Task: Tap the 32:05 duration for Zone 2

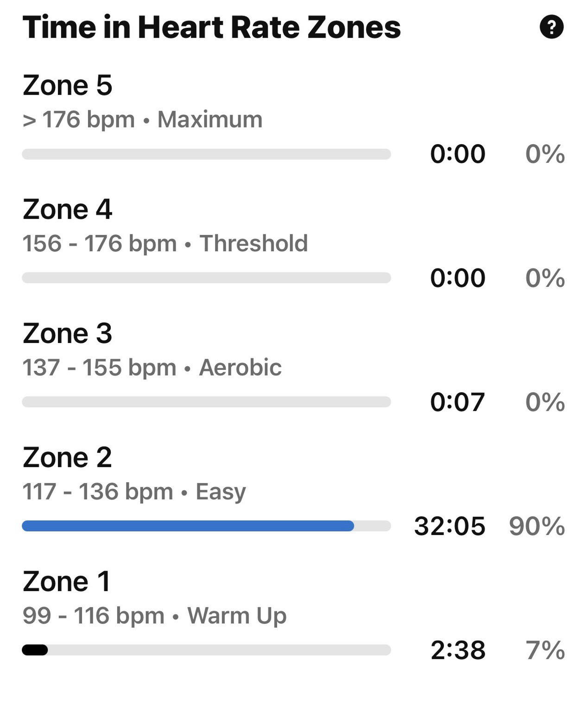Action: 449,526
